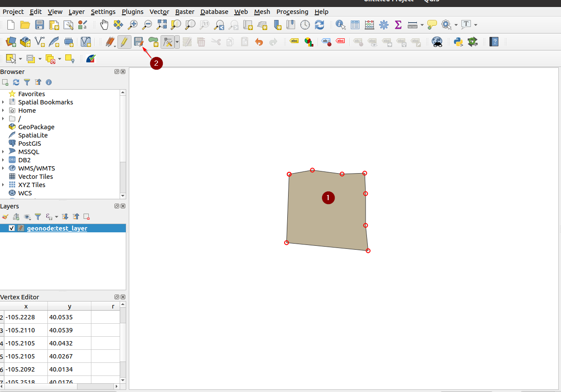Open the Python Console icon

pyautogui.click(x=458, y=42)
